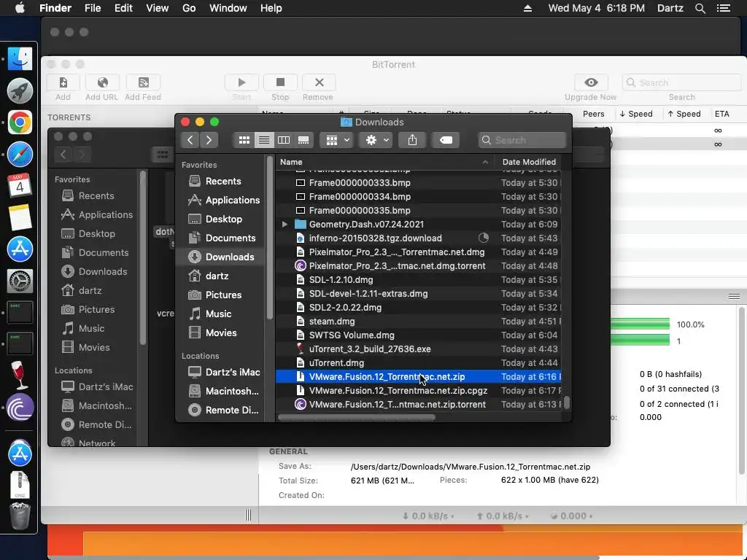This screenshot has width=747, height=560.
Task: Click the Upgrade Now eye icon
Action: pos(591,83)
